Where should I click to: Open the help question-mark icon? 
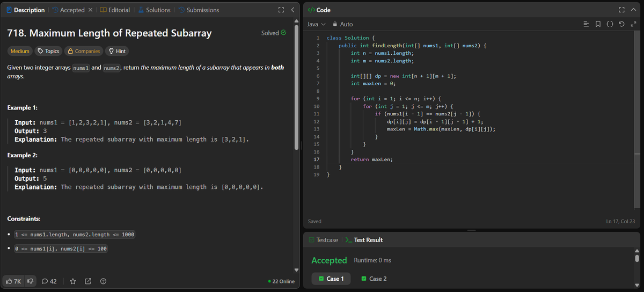[103, 281]
